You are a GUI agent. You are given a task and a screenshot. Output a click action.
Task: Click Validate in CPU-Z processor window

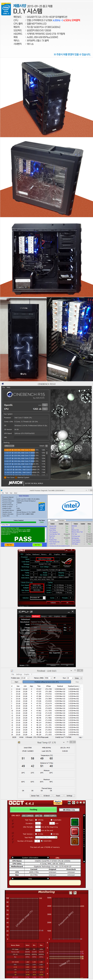point(53,603)
